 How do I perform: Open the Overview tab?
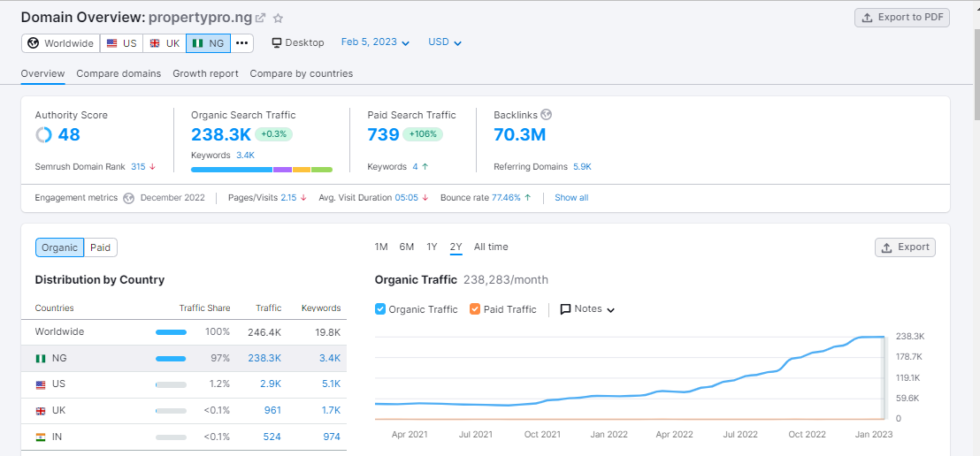[42, 73]
